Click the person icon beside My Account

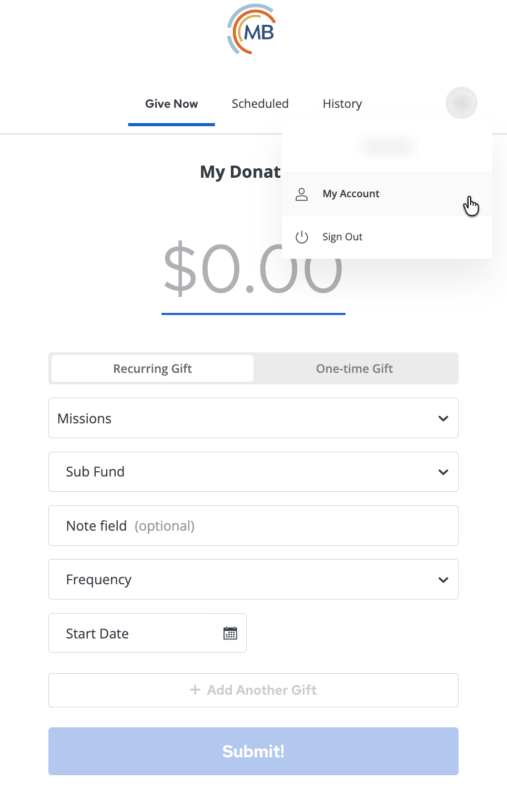point(301,194)
